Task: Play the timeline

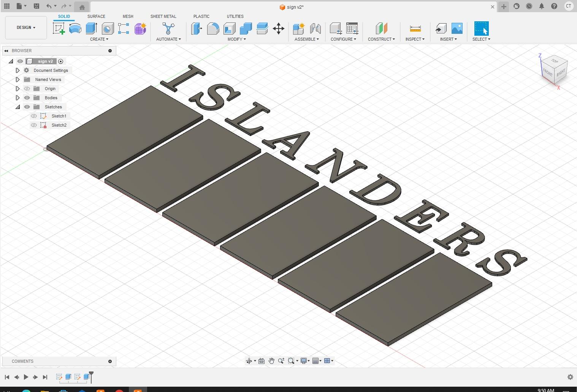Action: click(26, 377)
